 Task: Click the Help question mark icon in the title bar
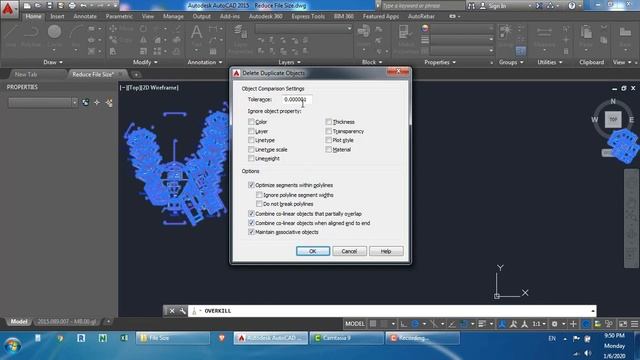pos(572,6)
